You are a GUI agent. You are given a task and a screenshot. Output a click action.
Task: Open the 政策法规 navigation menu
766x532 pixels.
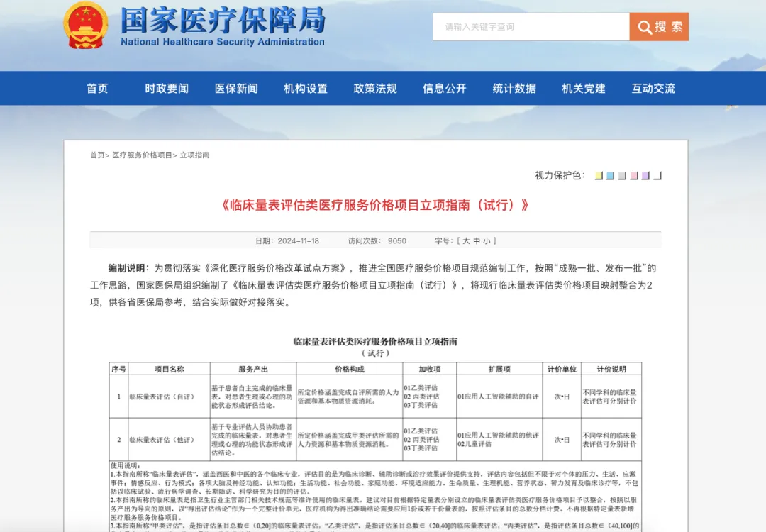click(x=374, y=88)
